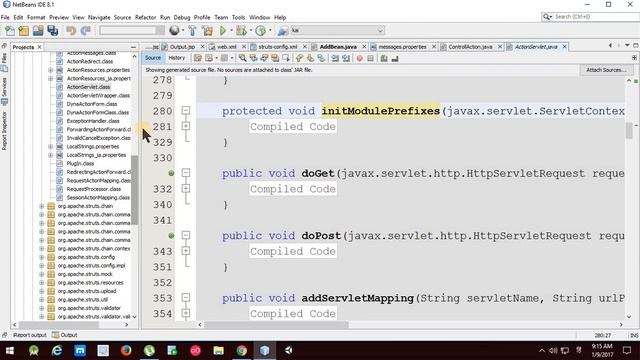
Task: Click the red Start Macro Recording icon
Action: [360, 58]
